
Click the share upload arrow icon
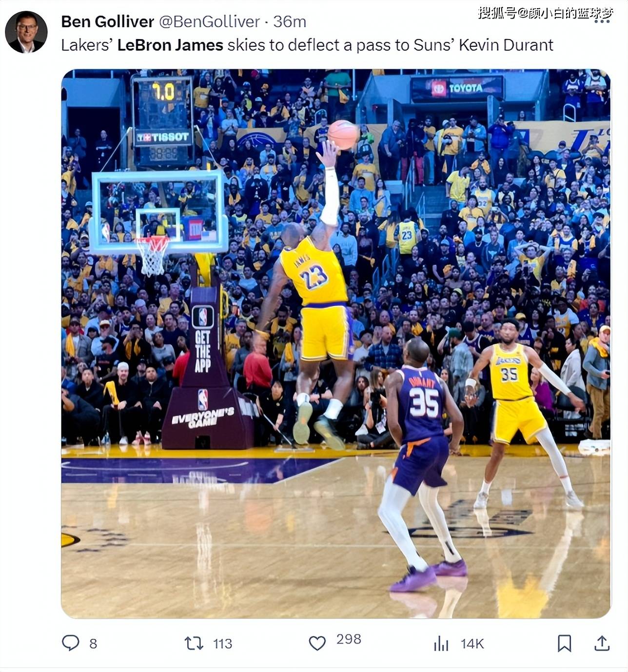point(602,643)
